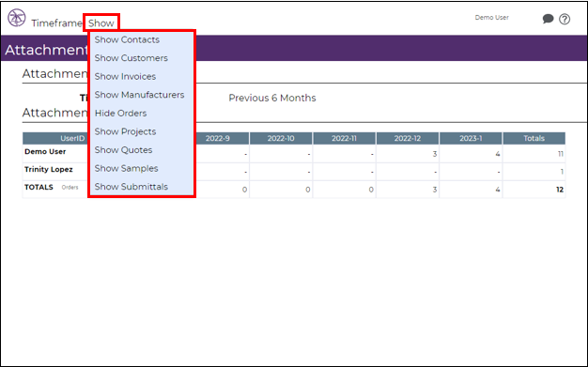Select Show Quotes
The image size is (588, 367).
pos(123,150)
